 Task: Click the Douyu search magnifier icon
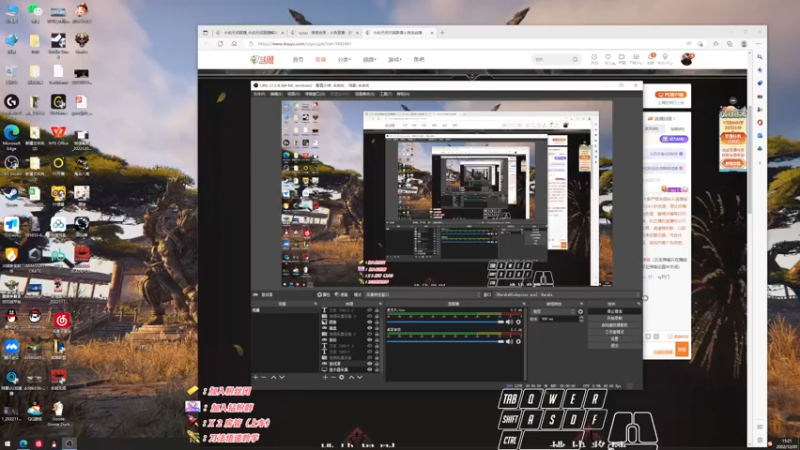575,59
